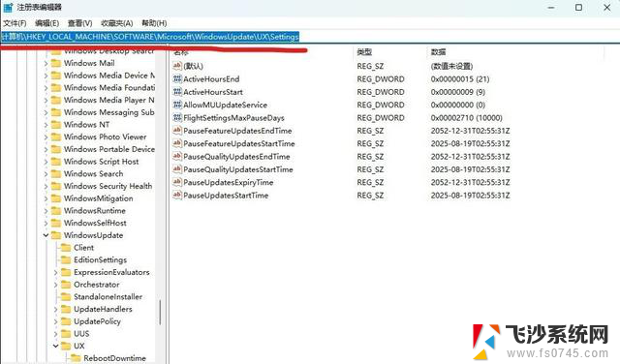
Task: Expand the UUS tree node
Action: click(x=55, y=334)
